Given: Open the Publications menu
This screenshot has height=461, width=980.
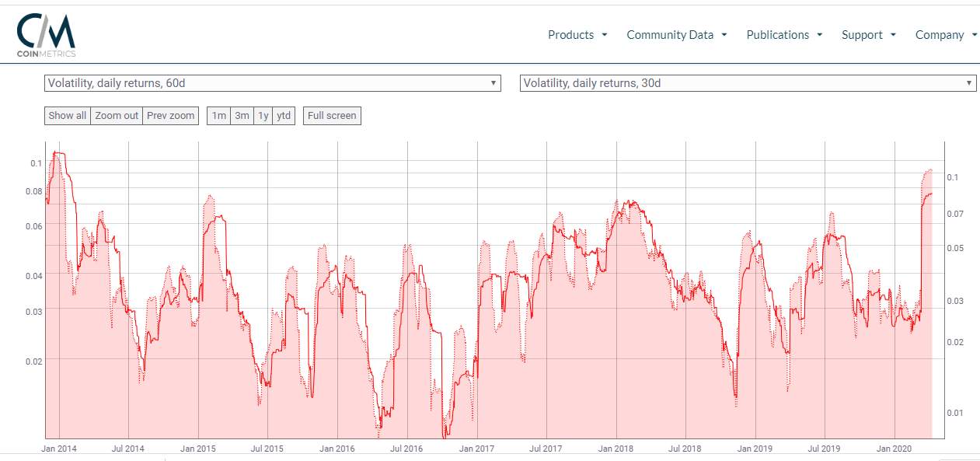Looking at the screenshot, I should (778, 34).
